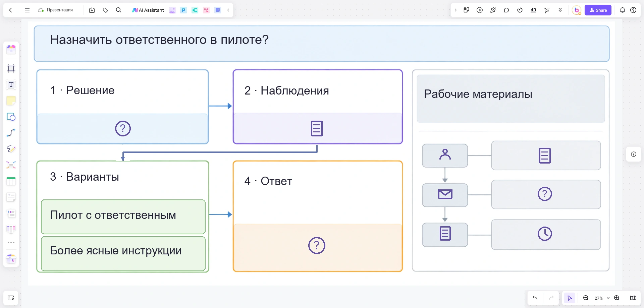Open the templates icon atop sidebar

click(11, 49)
